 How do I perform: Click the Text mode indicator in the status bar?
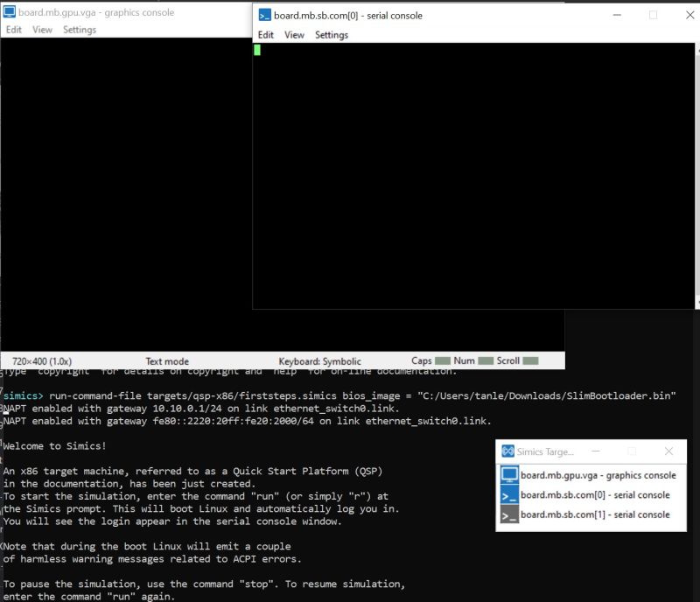point(166,360)
